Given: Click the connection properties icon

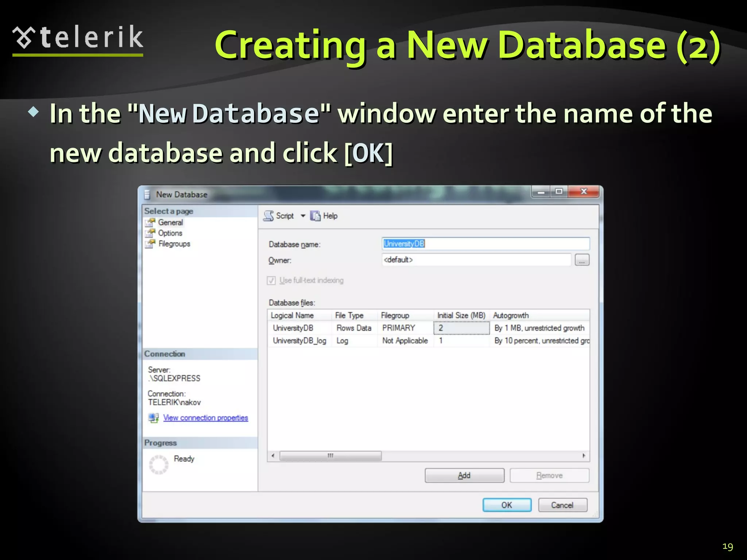Looking at the screenshot, I should (x=154, y=418).
